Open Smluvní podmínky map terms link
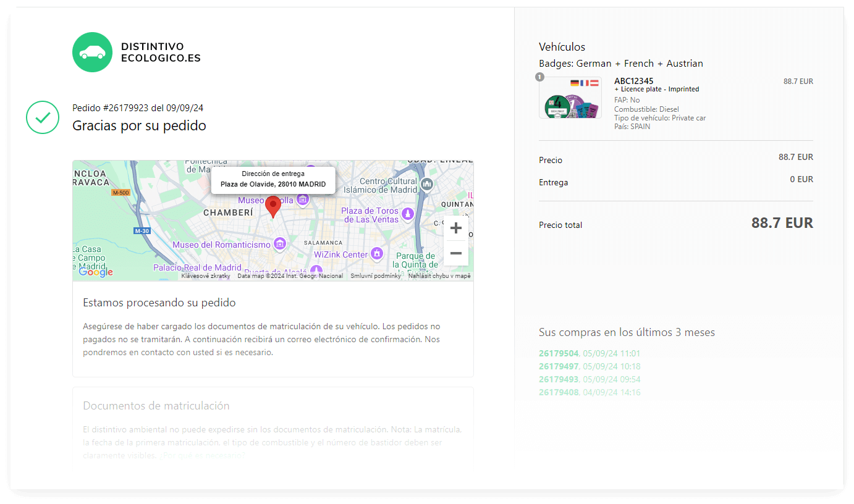Screen dimensions: 854x504 [375, 276]
